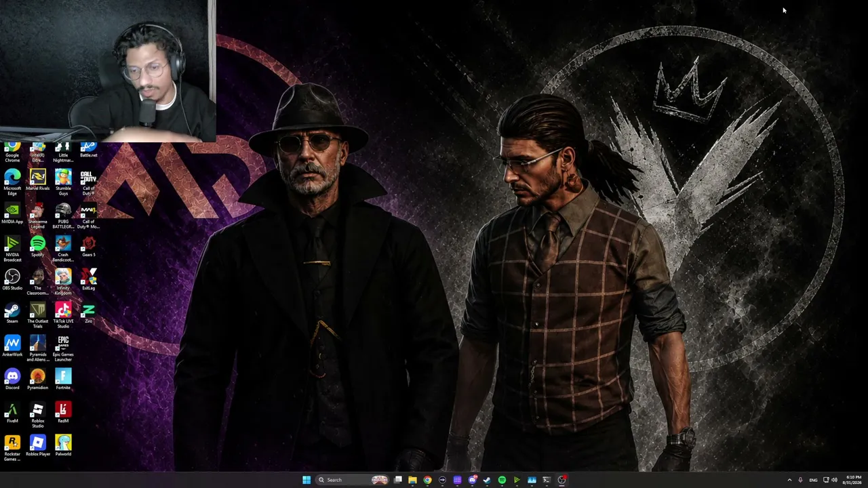Open the Epic Games Launcher desktop shortcut

click(x=63, y=348)
